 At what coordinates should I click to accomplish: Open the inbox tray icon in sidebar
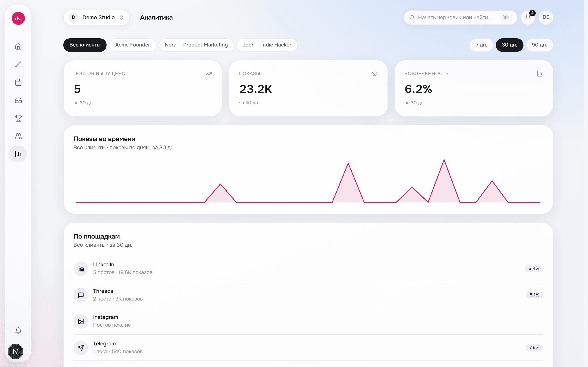18,100
